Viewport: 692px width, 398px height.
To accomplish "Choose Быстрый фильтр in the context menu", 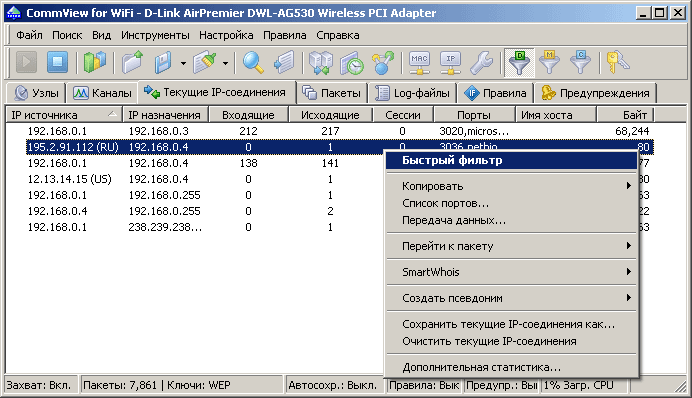I will tap(511, 160).
